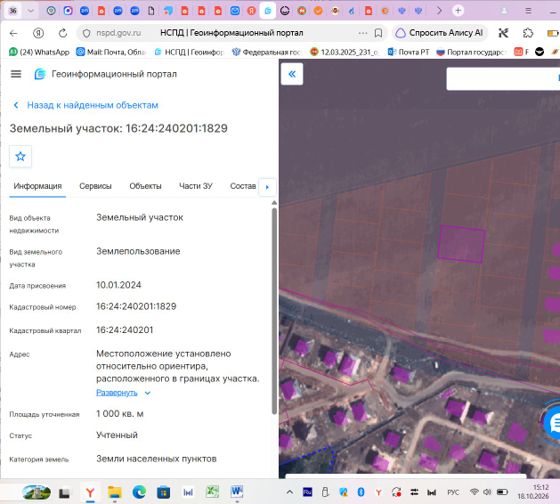Open File Explorer from taskbar

(x=115, y=493)
